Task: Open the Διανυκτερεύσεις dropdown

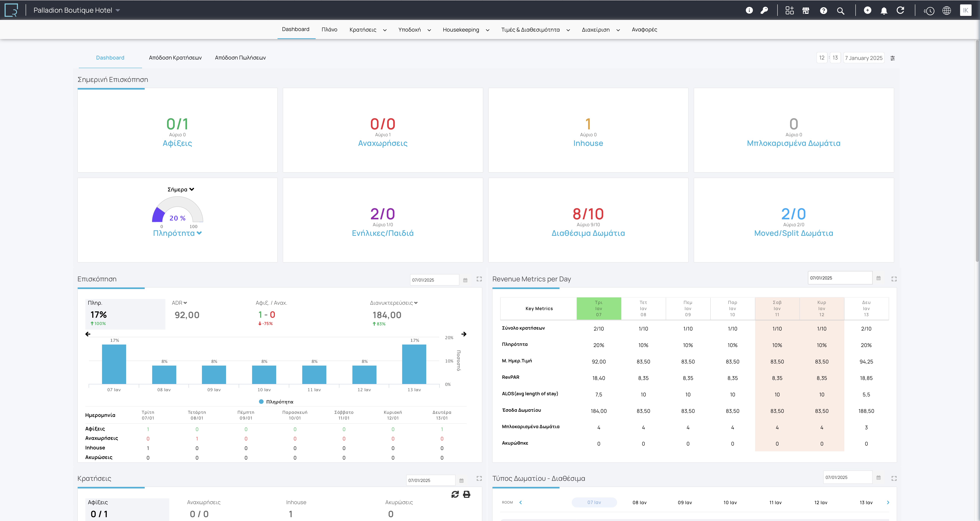Action: point(394,303)
